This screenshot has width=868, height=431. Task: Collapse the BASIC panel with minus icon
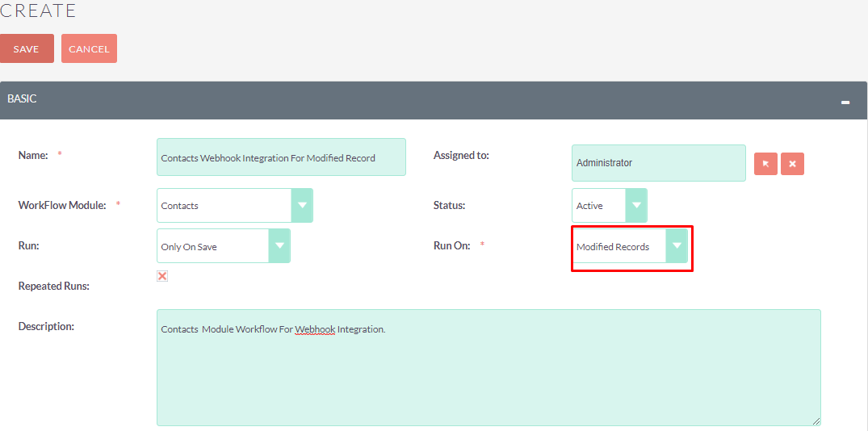click(x=845, y=103)
